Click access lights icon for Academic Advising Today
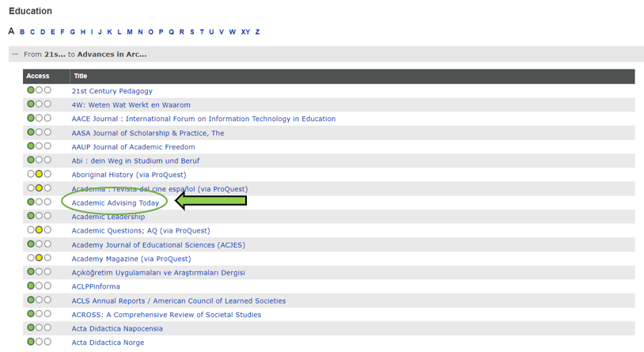This screenshot has width=644, height=352. click(39, 202)
